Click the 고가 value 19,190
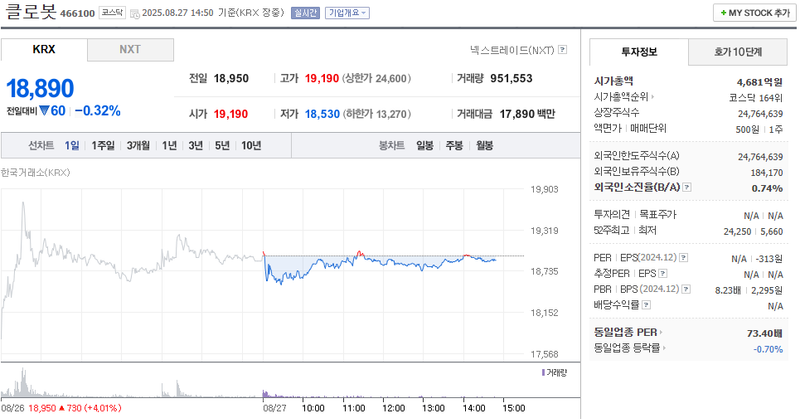800x419 pixels. click(322, 79)
